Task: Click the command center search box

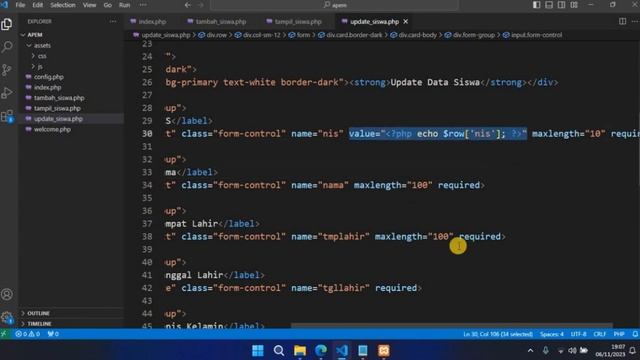Action: click(335, 5)
